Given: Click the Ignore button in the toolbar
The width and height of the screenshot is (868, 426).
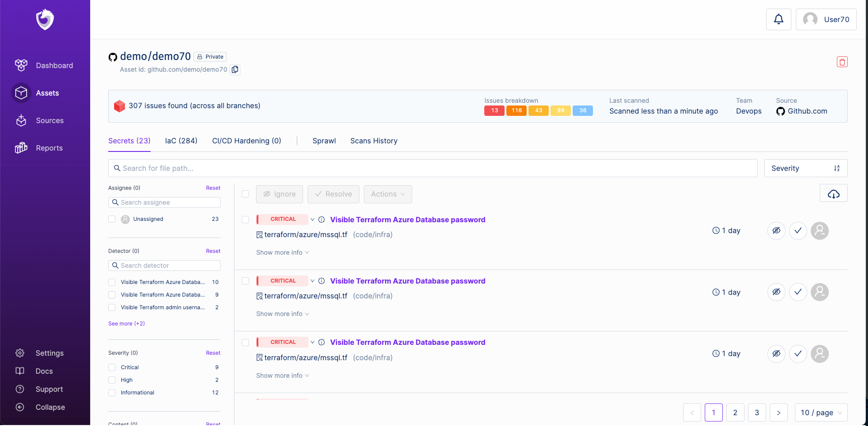Looking at the screenshot, I should coord(280,194).
